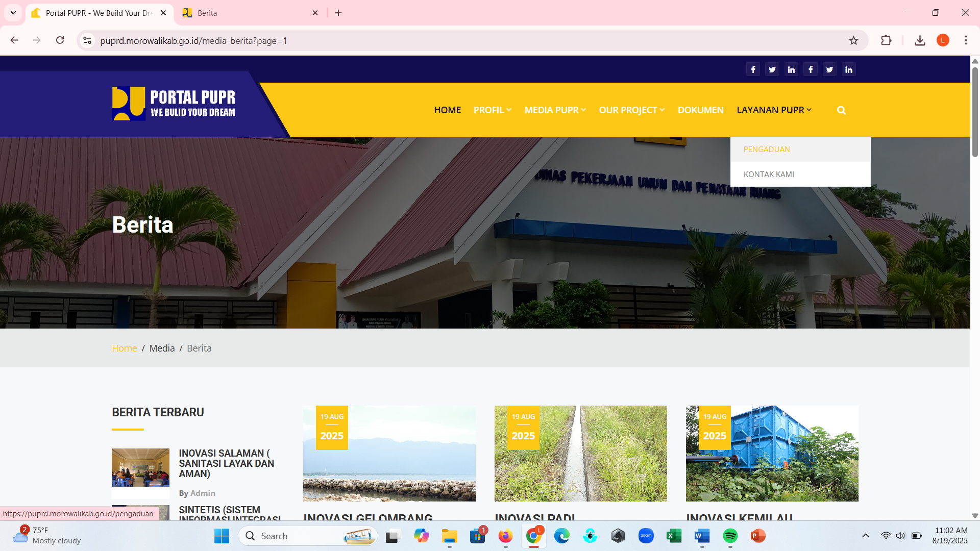Screen dimensions: 980x551
Task: Open the last LinkedIn icon in header
Action: (x=849, y=69)
